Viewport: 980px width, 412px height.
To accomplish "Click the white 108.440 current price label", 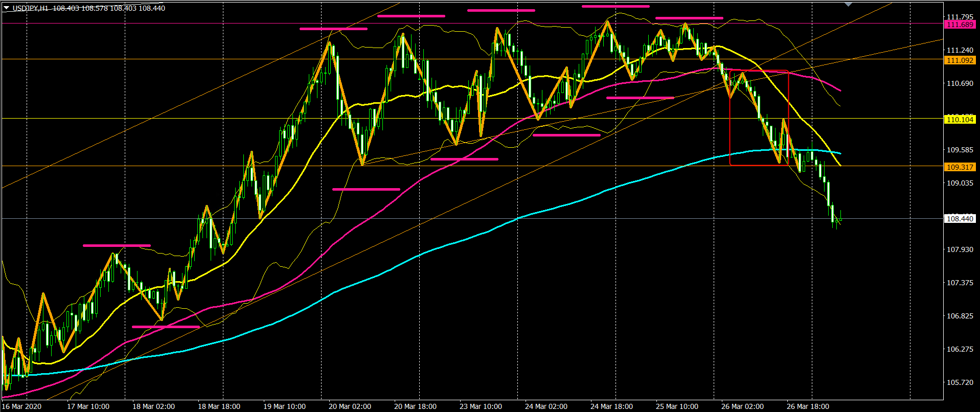I will tap(960, 219).
